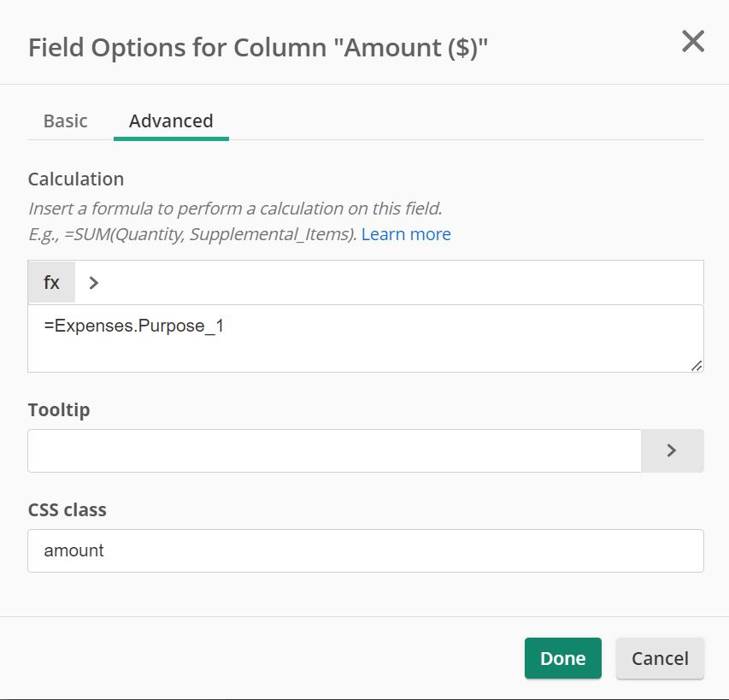
Task: Focus the Tooltip input field
Action: [x=334, y=451]
